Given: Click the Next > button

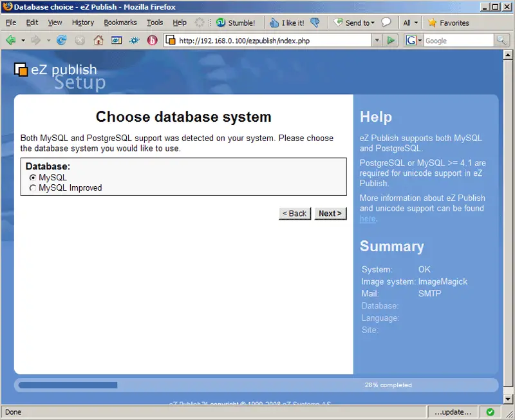Looking at the screenshot, I should [330, 214].
